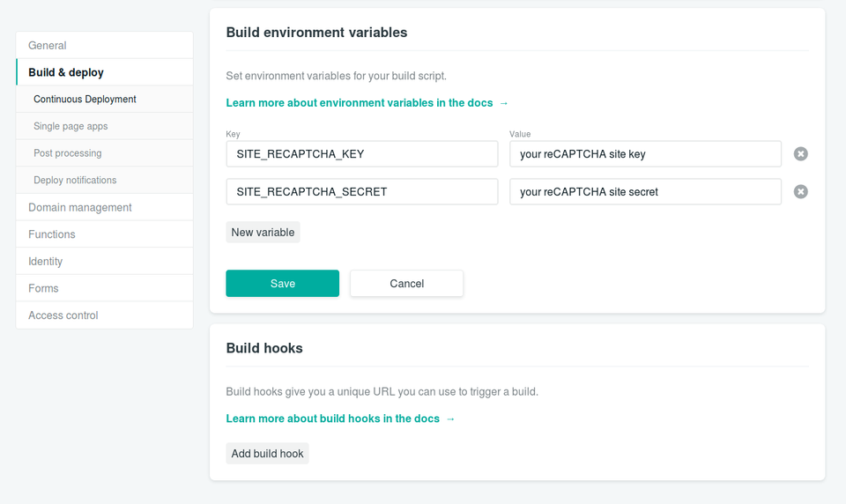Image resolution: width=846 pixels, height=504 pixels.
Task: Select Access control in sidebar
Action: pos(63,315)
